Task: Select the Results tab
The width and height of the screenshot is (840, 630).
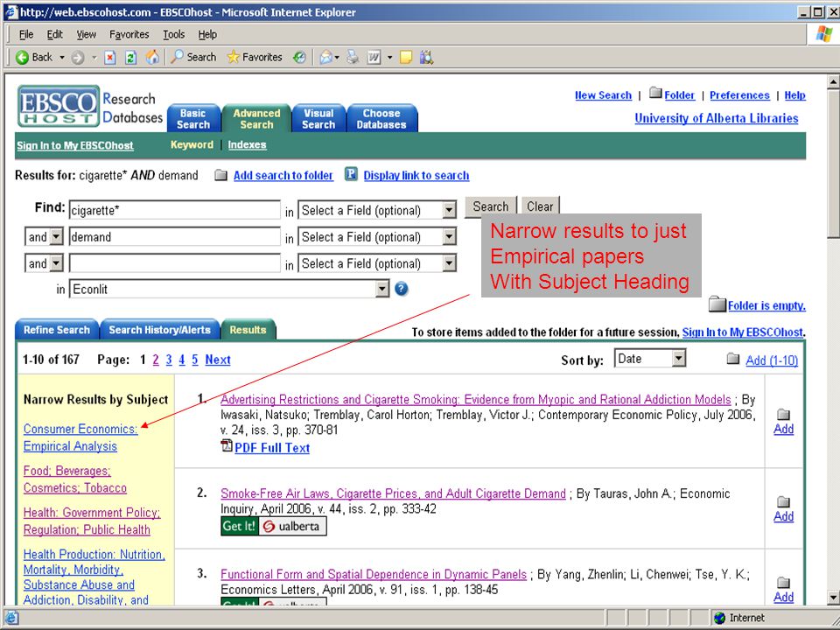Action: pyautogui.click(x=248, y=330)
